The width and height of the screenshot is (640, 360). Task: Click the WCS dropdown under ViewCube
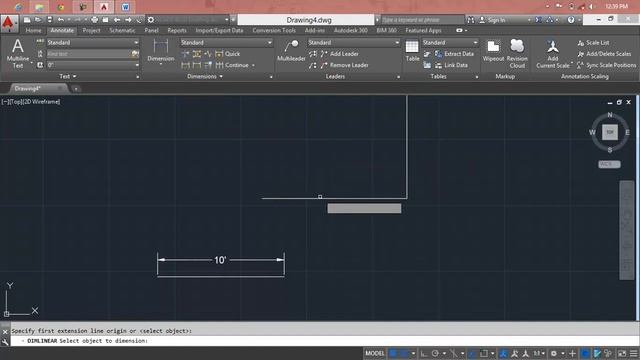609,164
